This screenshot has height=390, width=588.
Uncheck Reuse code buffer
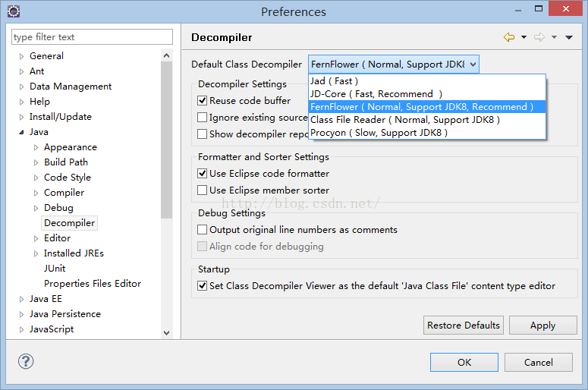coord(202,100)
